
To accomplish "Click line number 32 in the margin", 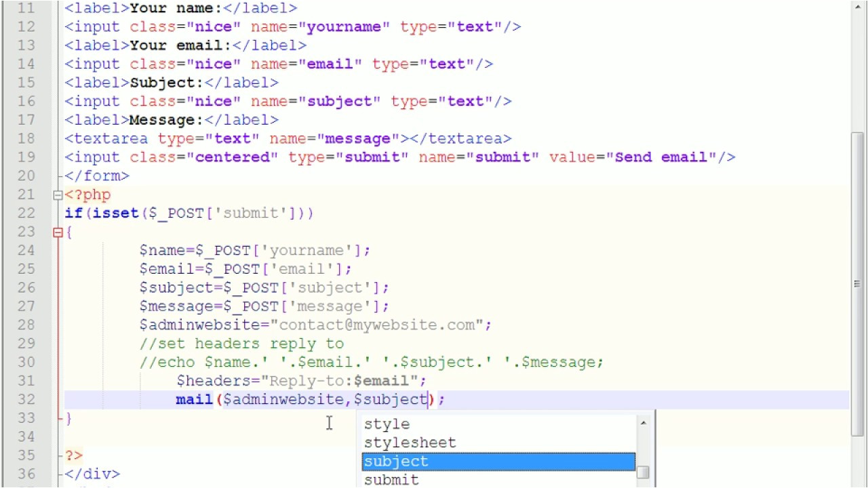I will coord(26,399).
